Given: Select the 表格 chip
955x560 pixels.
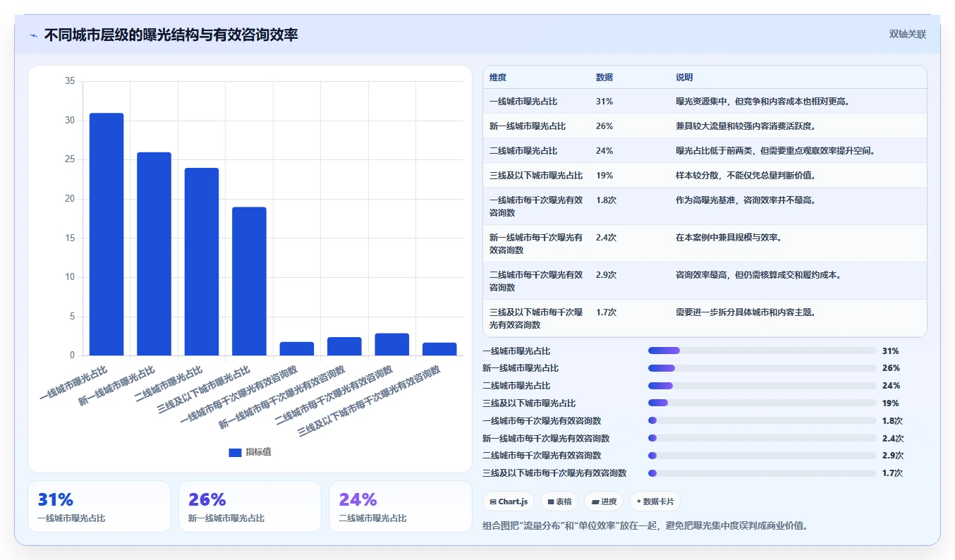Looking at the screenshot, I should [x=559, y=501].
